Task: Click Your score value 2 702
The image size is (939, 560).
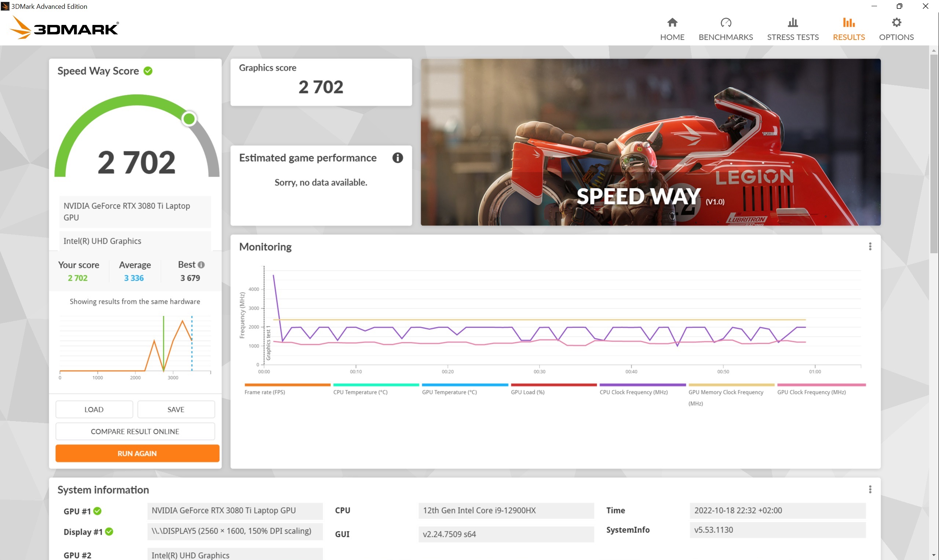Action: [78, 278]
